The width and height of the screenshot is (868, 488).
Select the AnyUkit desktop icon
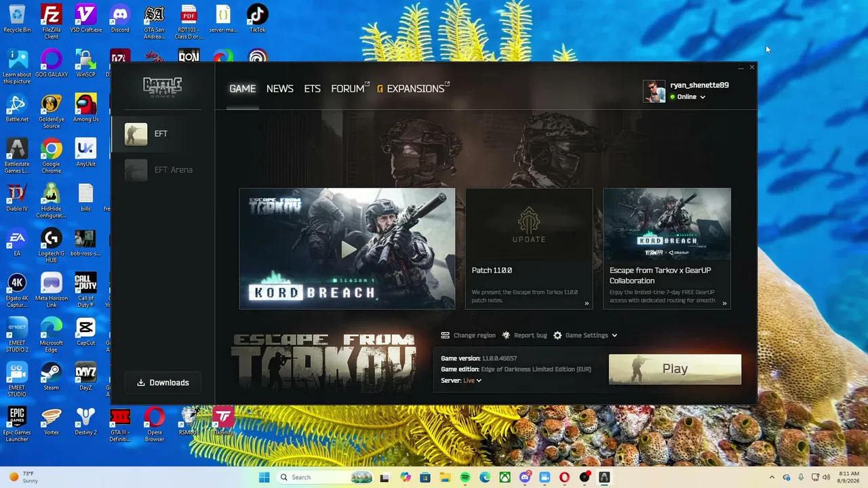[x=85, y=153]
